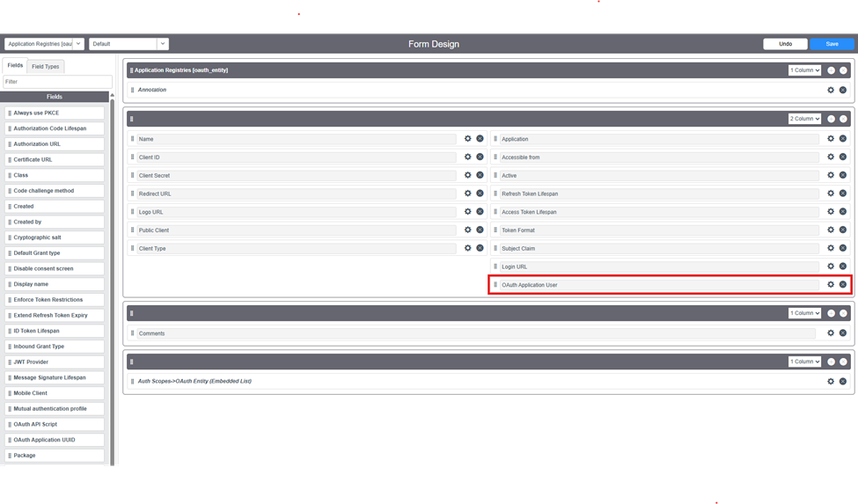Select Disable consent screen field

pyautogui.click(x=55, y=268)
